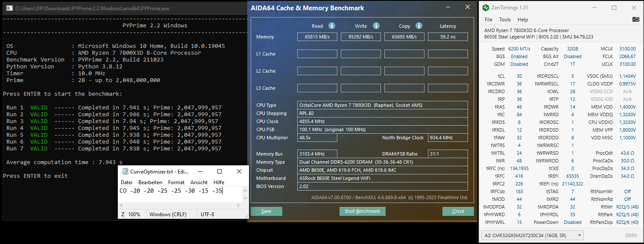Click the Close button in AIDA64
The image size is (644, 244).
click(x=458, y=211)
